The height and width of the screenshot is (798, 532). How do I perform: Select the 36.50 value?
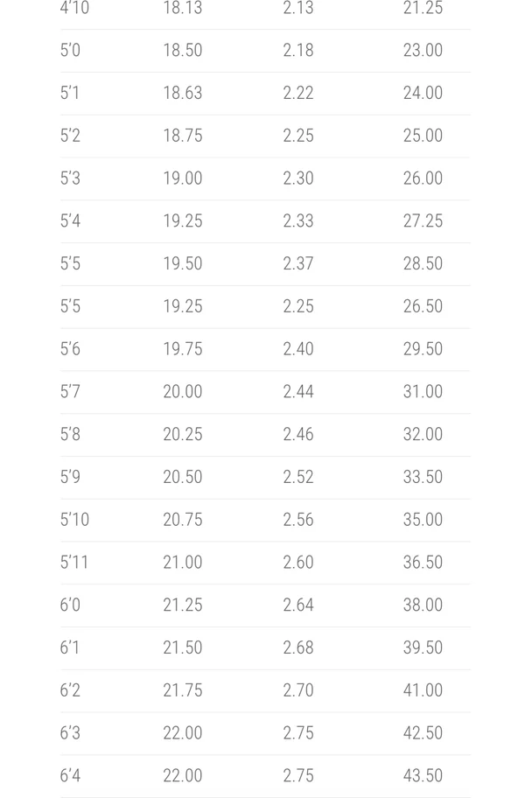tap(423, 563)
